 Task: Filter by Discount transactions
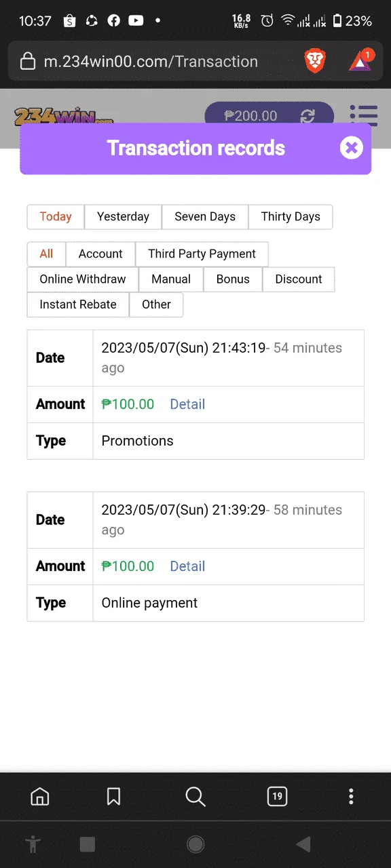299,279
